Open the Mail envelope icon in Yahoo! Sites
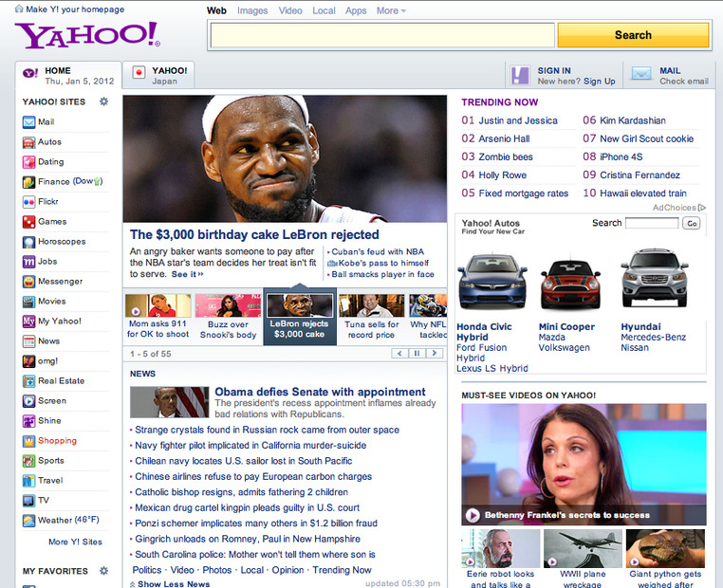This screenshot has width=723, height=588. (x=28, y=122)
